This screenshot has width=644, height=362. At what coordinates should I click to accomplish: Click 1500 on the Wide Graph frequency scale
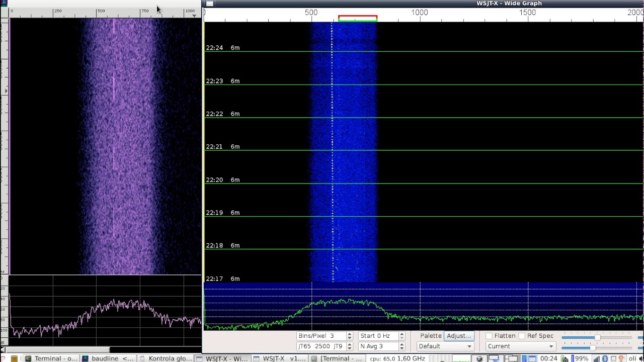click(527, 13)
